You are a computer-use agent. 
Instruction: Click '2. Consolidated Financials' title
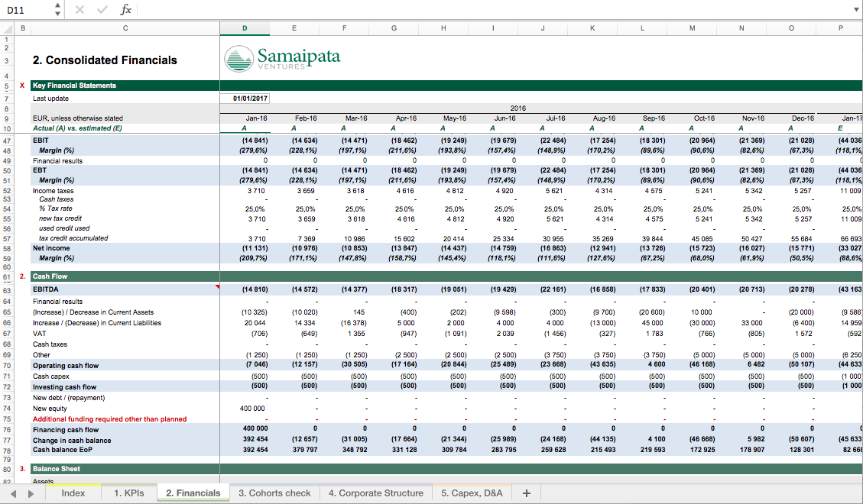point(105,60)
